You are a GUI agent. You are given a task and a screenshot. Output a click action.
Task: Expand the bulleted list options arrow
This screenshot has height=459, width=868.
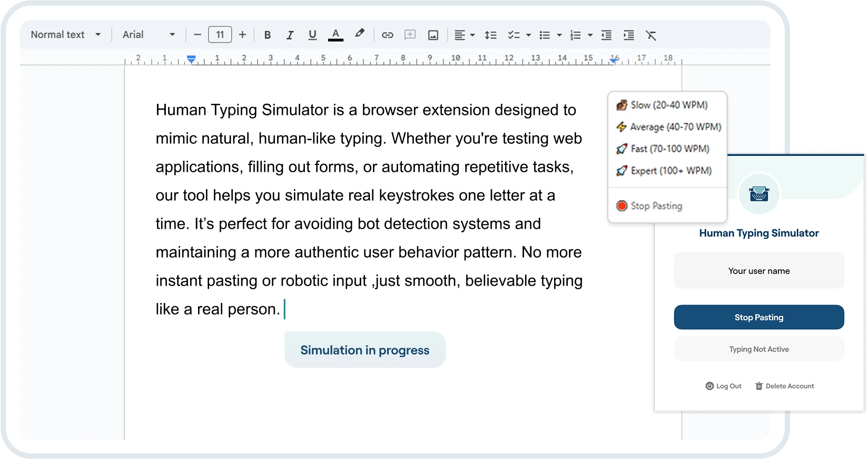tap(559, 35)
